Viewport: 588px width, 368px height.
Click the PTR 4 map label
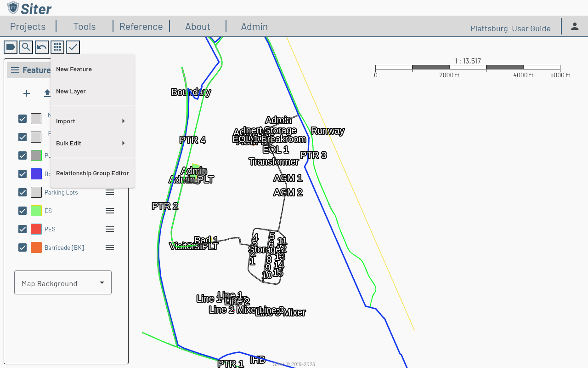[x=192, y=140]
